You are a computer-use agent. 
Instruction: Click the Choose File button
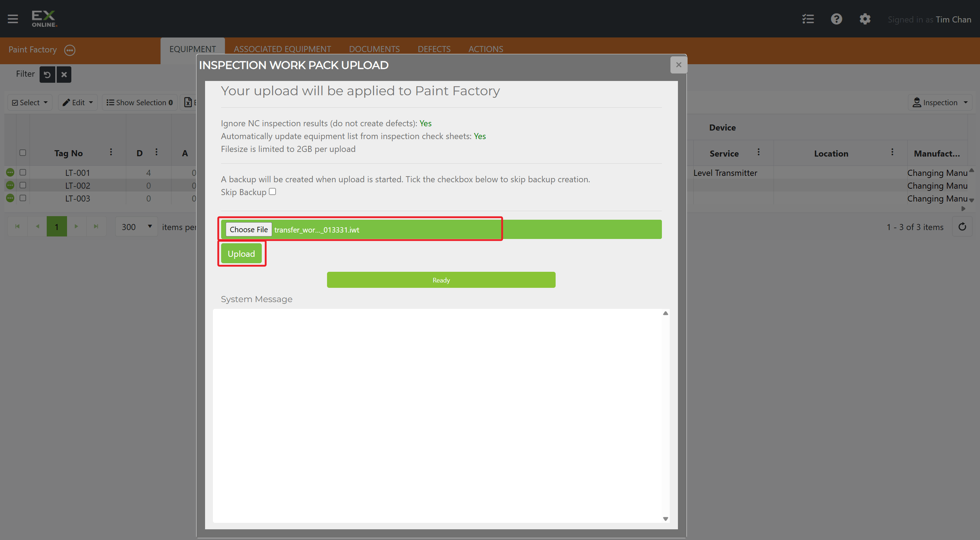point(249,229)
